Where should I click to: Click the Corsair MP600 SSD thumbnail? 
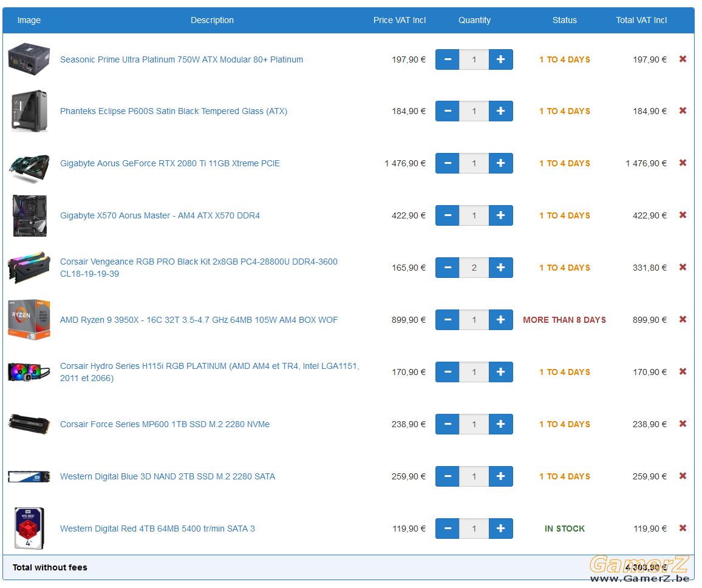pyautogui.click(x=29, y=424)
